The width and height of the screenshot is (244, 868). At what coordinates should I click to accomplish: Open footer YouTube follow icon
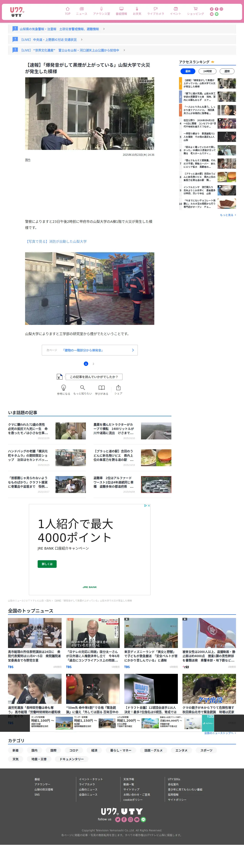pos(137,820)
